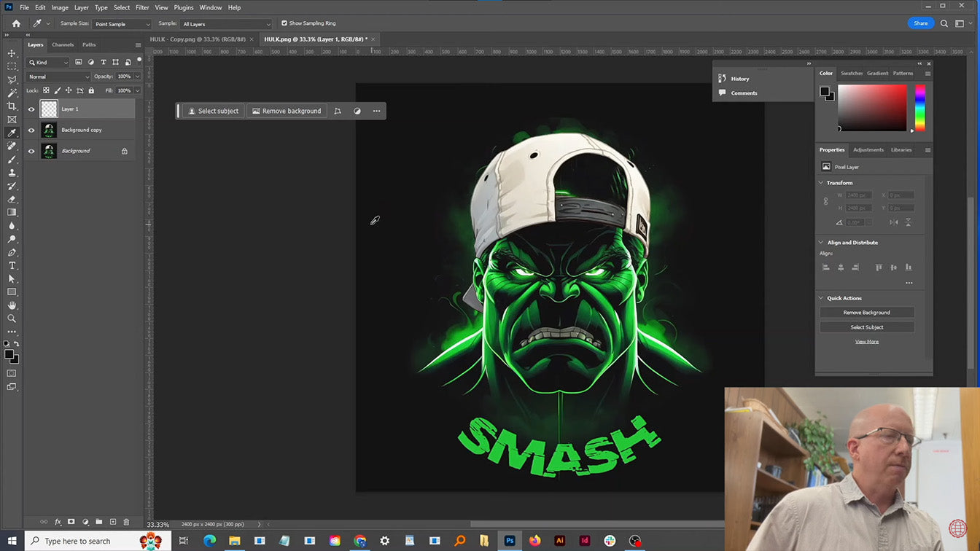Open the Plugins menu
Screen dimensions: 980x551
(184, 7)
